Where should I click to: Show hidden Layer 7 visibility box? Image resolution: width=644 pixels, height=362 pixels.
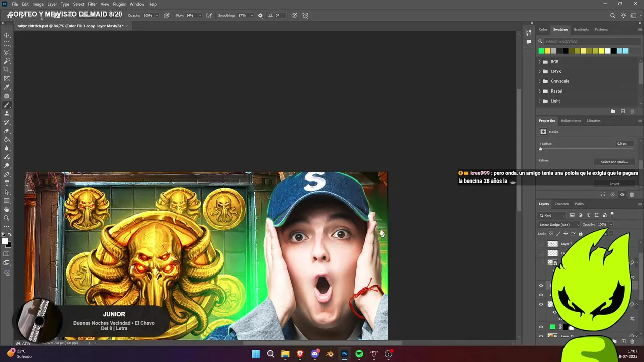541,244
